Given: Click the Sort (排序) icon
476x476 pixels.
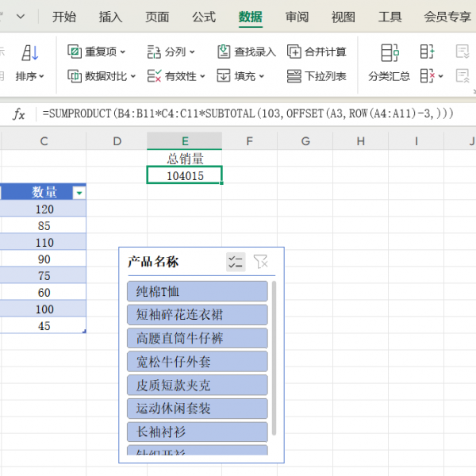Looking at the screenshot, I should pyautogui.click(x=30, y=53).
